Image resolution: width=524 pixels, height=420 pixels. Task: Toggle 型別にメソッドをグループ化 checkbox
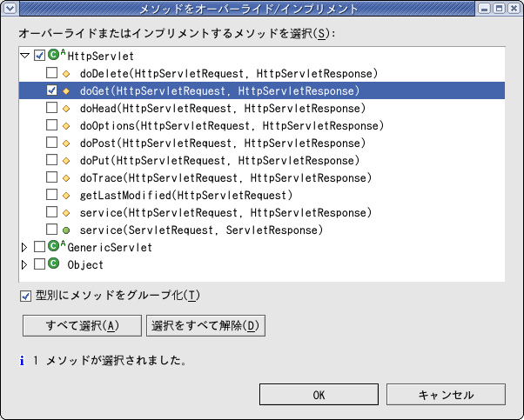(x=25, y=296)
